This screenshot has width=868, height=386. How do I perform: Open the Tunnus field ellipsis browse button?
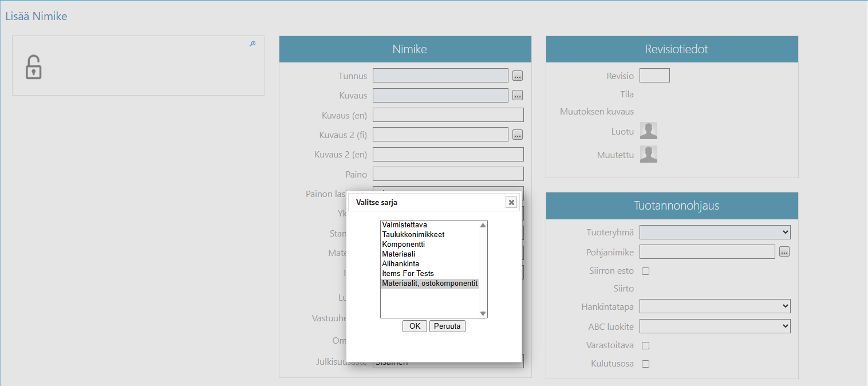(518, 76)
